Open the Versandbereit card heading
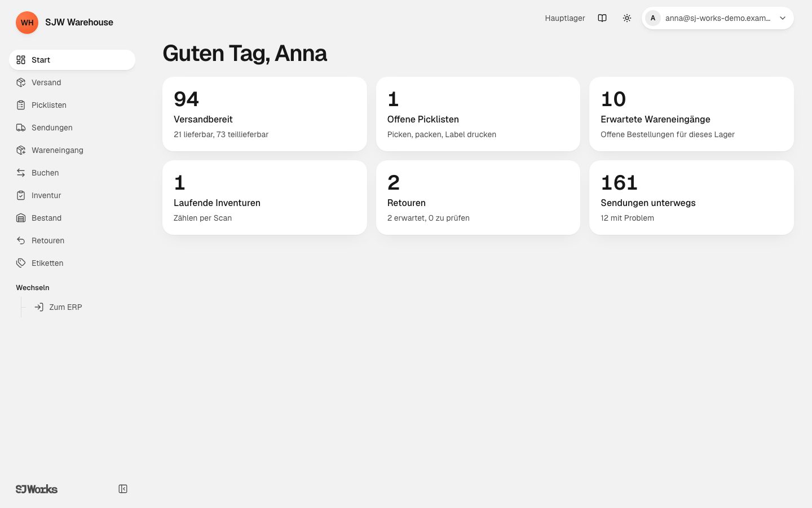812x508 pixels. click(x=203, y=119)
